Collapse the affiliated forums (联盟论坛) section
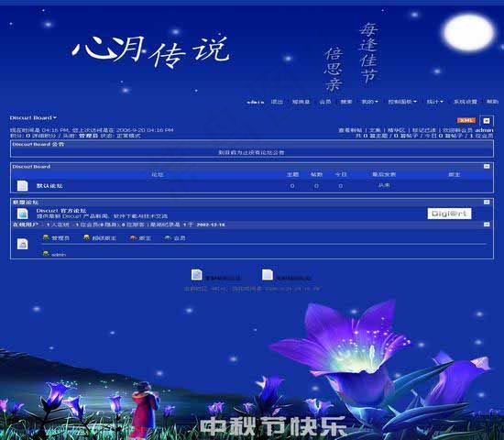 [487, 202]
